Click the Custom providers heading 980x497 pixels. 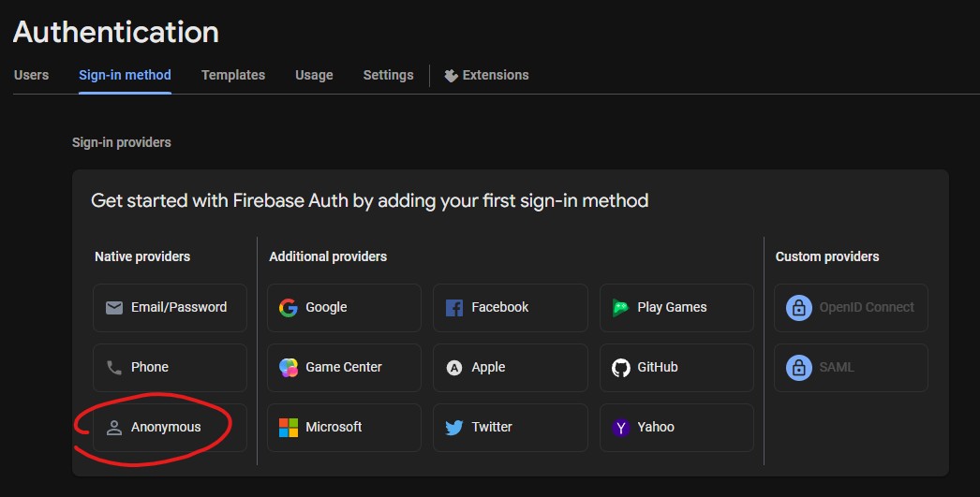point(827,256)
